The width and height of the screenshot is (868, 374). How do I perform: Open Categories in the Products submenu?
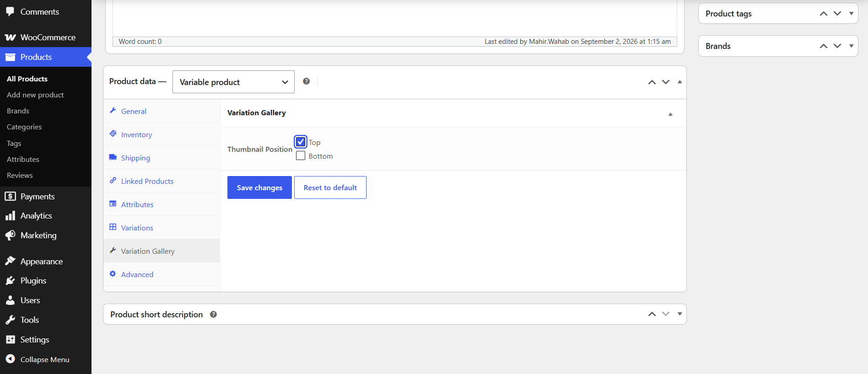[x=24, y=127]
